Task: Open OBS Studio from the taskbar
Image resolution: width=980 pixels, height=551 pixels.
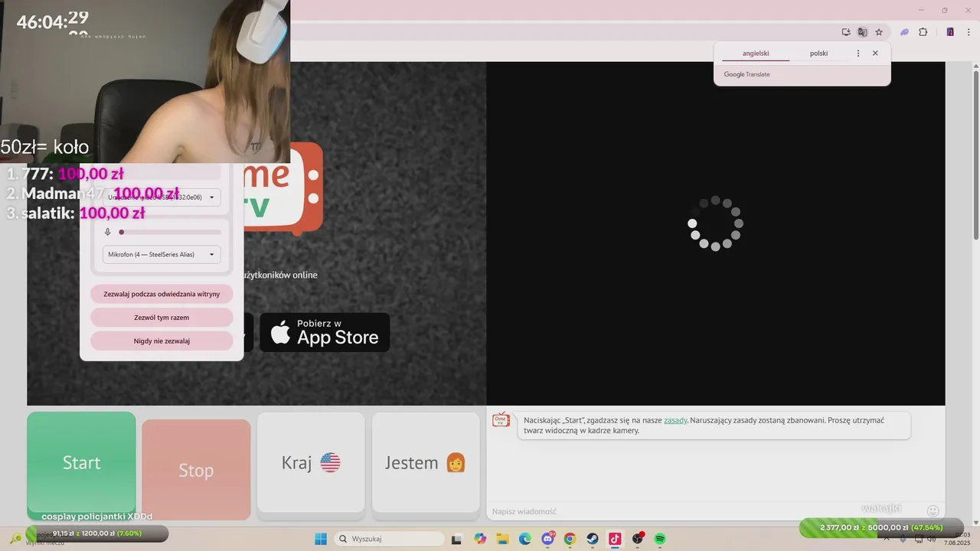Action: click(x=638, y=539)
